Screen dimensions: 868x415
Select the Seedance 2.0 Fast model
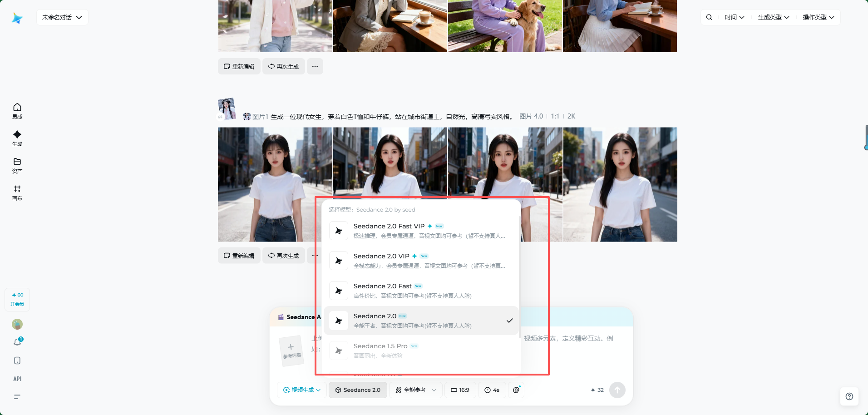[x=409, y=290]
